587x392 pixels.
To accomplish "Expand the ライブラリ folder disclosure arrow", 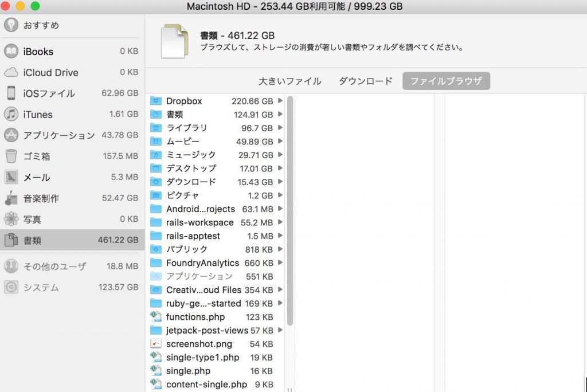I will [x=280, y=128].
